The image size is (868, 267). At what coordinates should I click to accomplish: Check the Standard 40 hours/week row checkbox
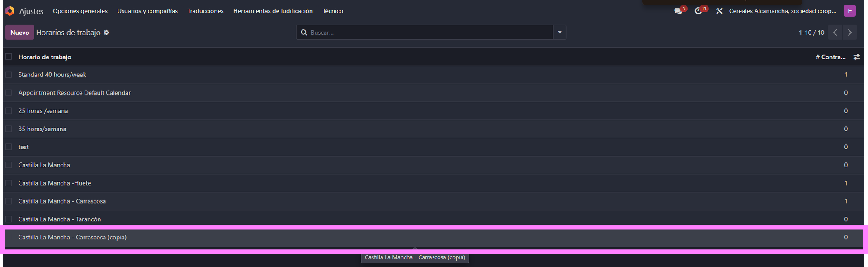[x=9, y=75]
